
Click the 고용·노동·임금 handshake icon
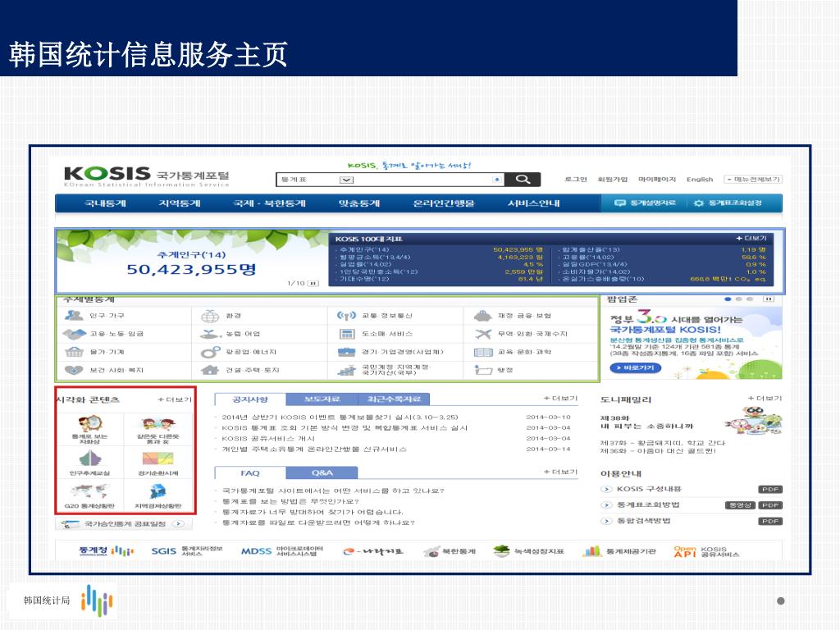[74, 334]
